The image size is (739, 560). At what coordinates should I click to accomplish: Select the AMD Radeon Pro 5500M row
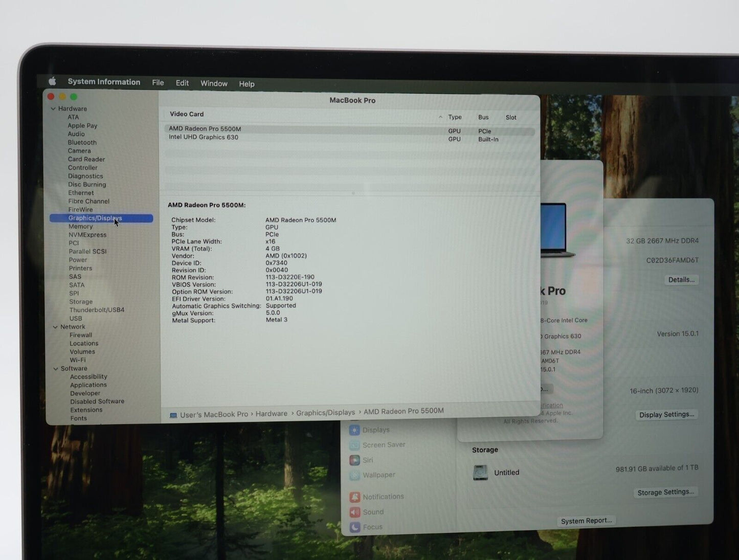[x=350, y=130]
